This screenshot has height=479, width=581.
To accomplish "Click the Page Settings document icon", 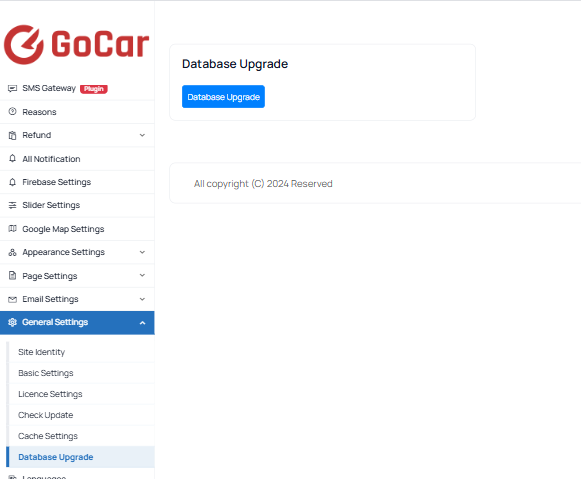I will point(12,276).
